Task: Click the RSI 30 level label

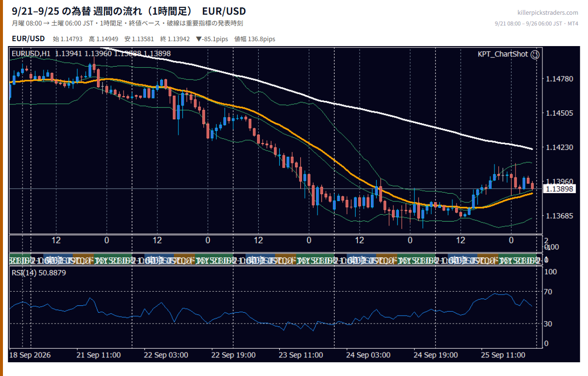Action: point(549,324)
